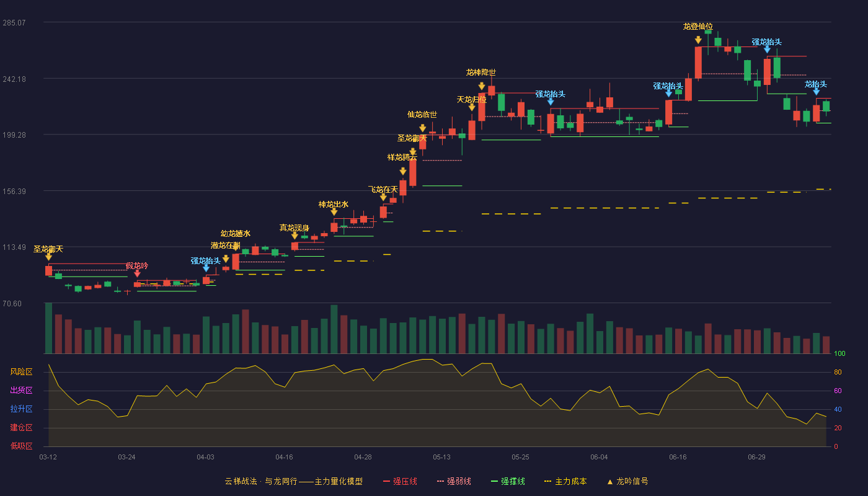Image resolution: width=868 pixels, height=496 pixels.
Task: Click the 幼龙嬉水 signal label
Action: [x=236, y=234]
